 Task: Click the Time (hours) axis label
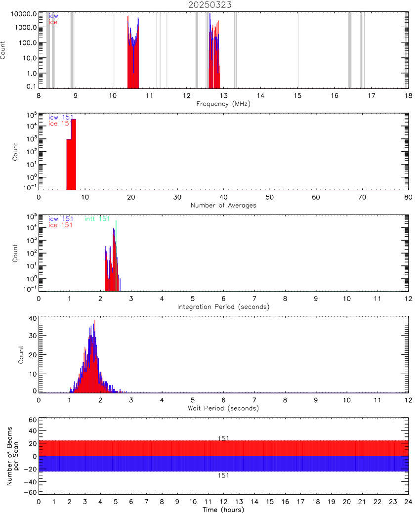223,510
